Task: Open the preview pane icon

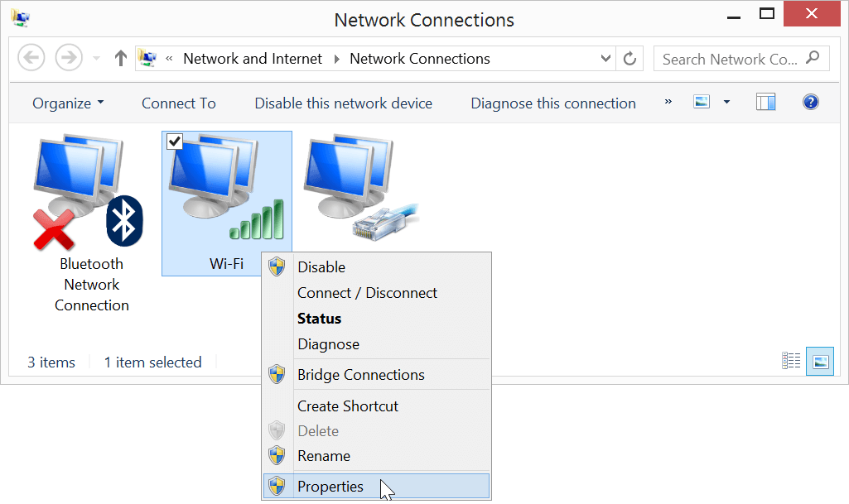Action: [x=765, y=101]
